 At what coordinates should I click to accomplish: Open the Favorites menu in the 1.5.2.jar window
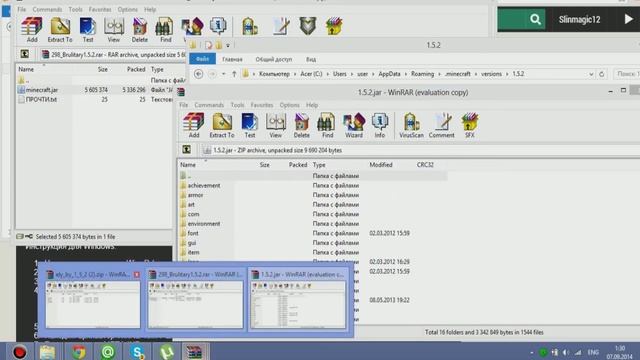[262, 105]
